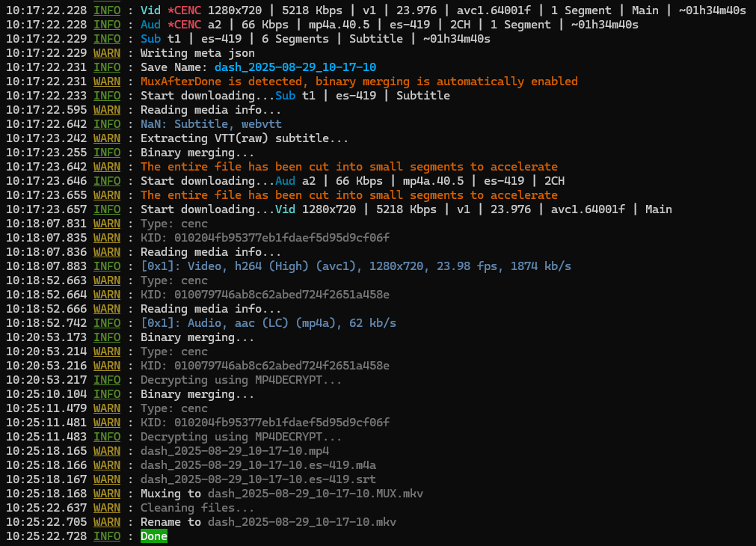Select the MuxAfterDone is detected warning message
The image size is (756, 546).
[359, 81]
